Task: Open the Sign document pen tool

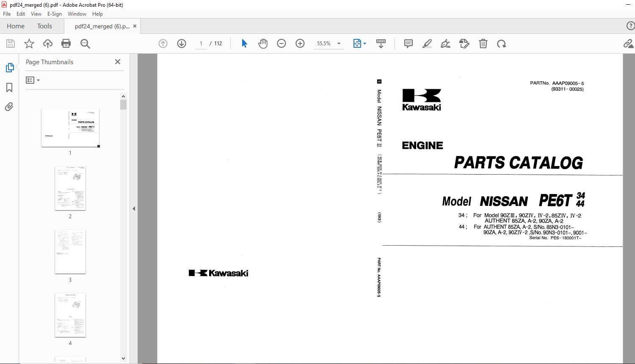Action: click(445, 44)
